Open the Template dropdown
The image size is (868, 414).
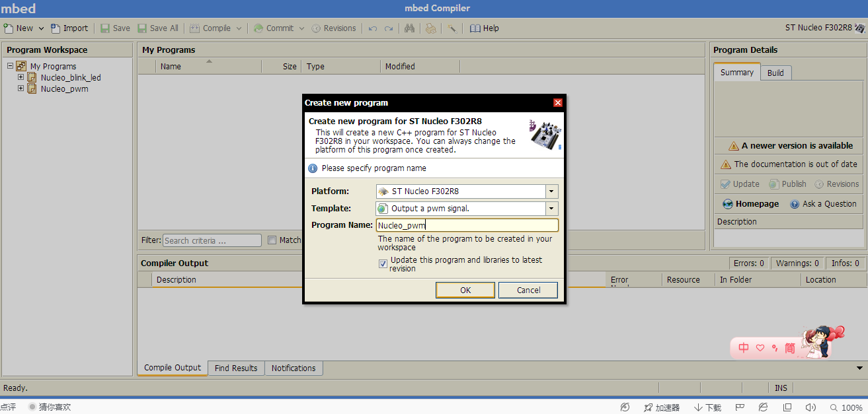coord(552,209)
